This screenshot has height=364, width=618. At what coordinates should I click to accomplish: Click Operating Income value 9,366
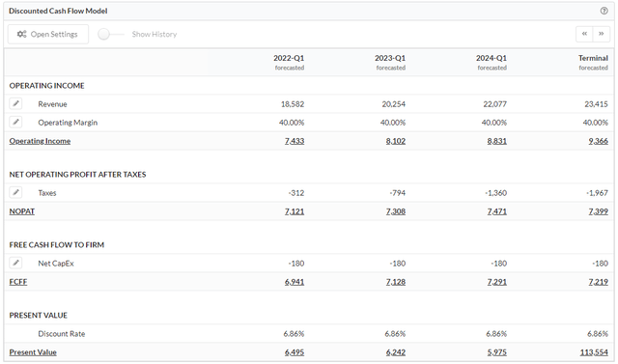[599, 141]
